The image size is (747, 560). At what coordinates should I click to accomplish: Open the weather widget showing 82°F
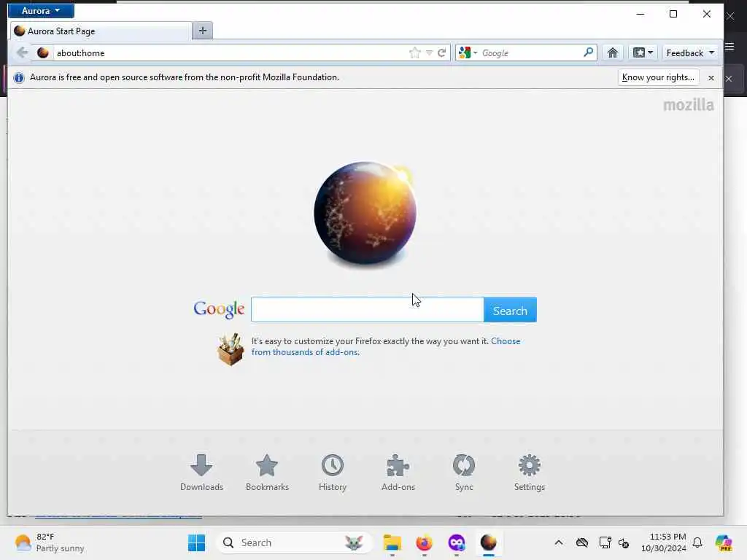coord(50,542)
